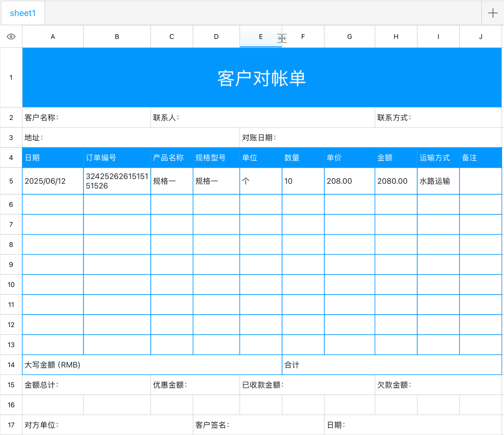Click the 产品名称 header cell

(172, 158)
